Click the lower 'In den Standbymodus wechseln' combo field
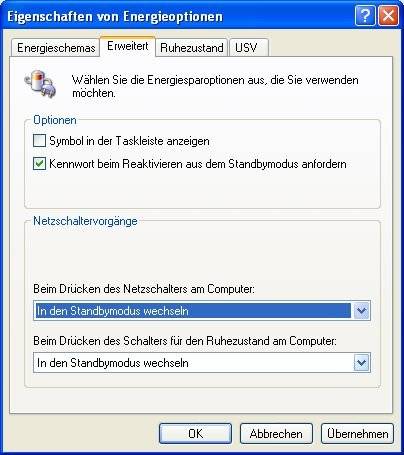 click(202, 362)
